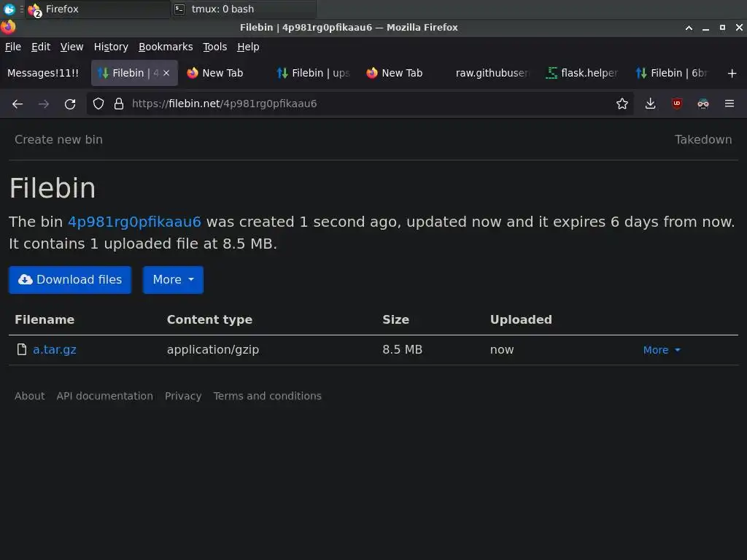Screen dimensions: 747x560
Task: Open the Takedown link
Action: tap(703, 139)
